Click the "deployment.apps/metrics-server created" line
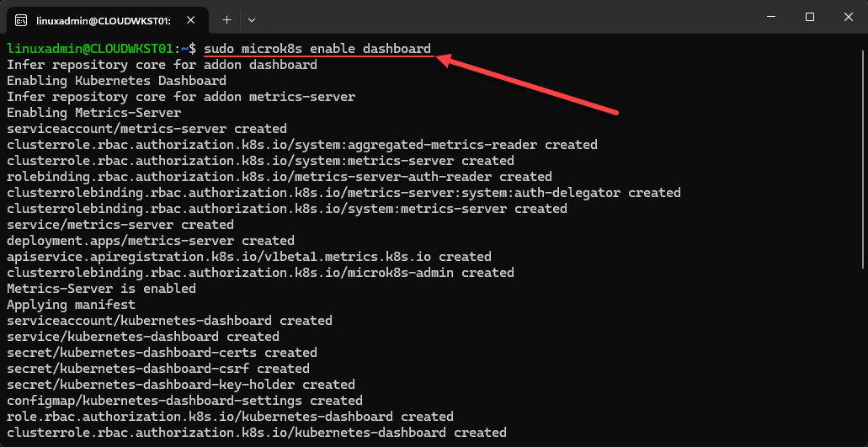 [x=151, y=241]
